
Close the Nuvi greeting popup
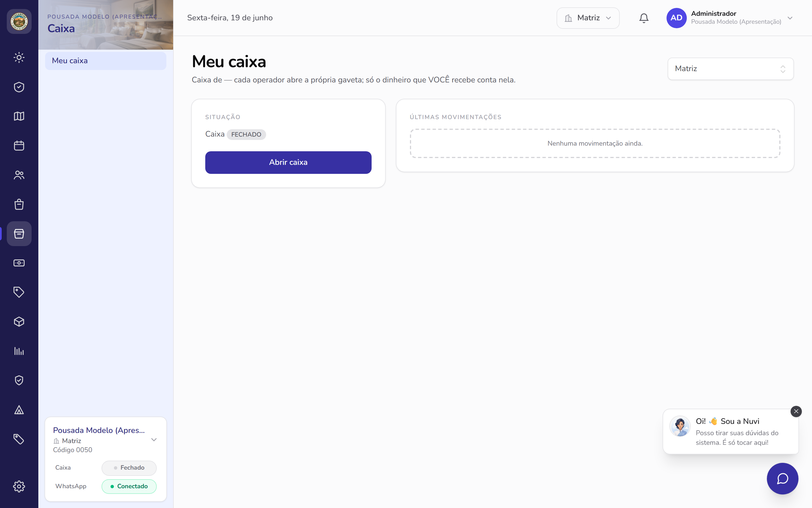[x=796, y=411]
